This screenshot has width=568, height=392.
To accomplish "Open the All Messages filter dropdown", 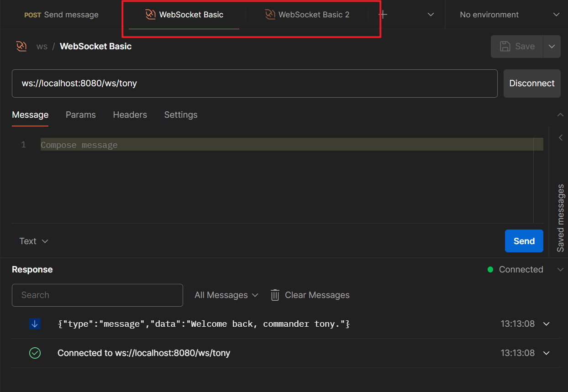I will [226, 295].
